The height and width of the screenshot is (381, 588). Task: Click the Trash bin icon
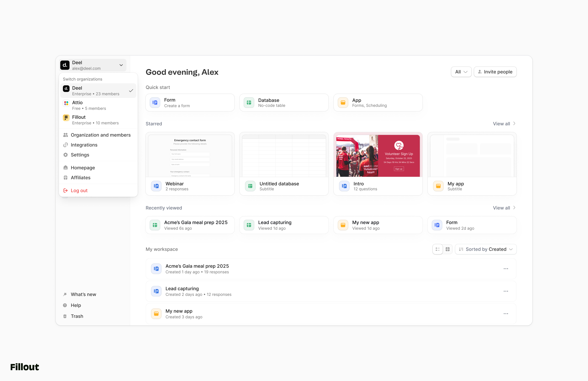[x=65, y=316]
